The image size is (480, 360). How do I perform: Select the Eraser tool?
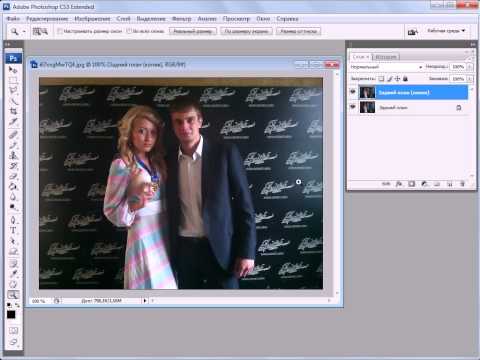click(13, 176)
